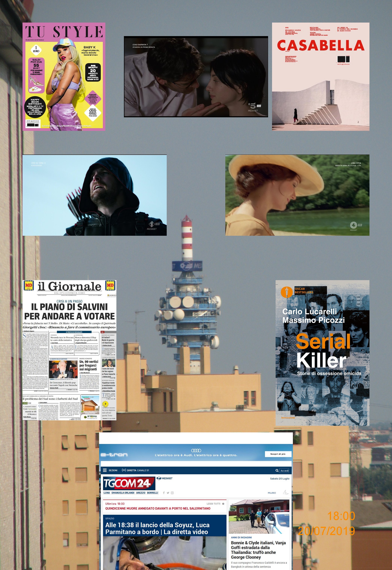Open TGCOM24's Twitter bird icon
Image resolution: width=392 pixels, height=570 pixels.
pos(168,493)
